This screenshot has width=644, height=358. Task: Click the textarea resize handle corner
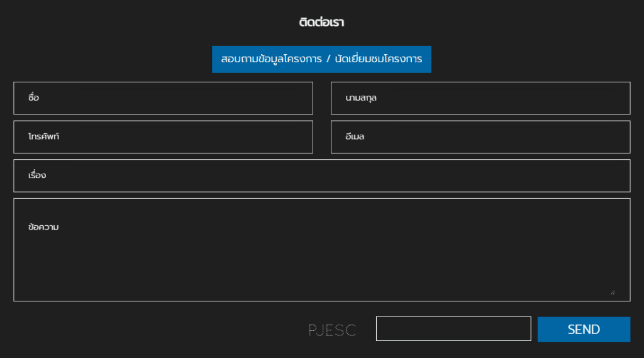[x=612, y=292]
